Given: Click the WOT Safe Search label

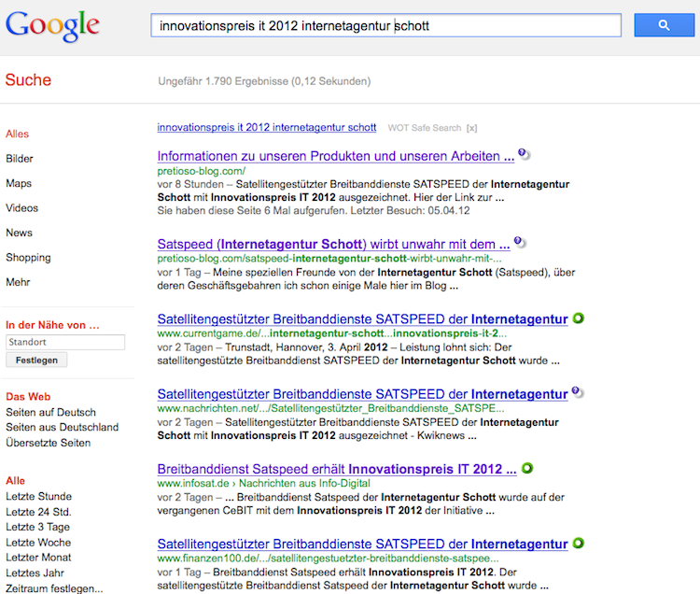Looking at the screenshot, I should point(425,128).
